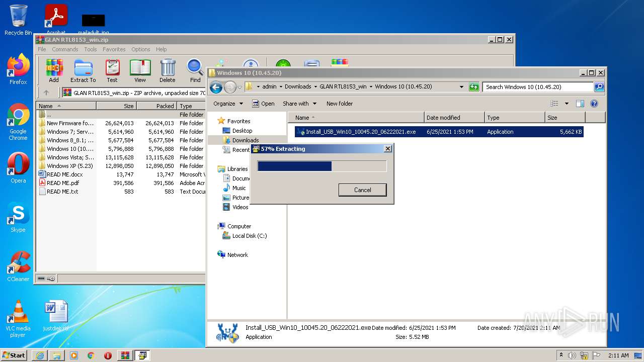The width and height of the screenshot is (644, 362).
Task: Click the Explorer search input field
Action: 538,87
